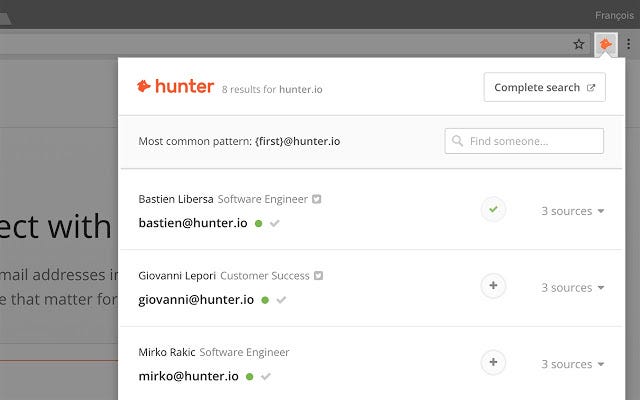640x400 pixels.
Task: Click the bookmark star icon
Action: pos(578,44)
